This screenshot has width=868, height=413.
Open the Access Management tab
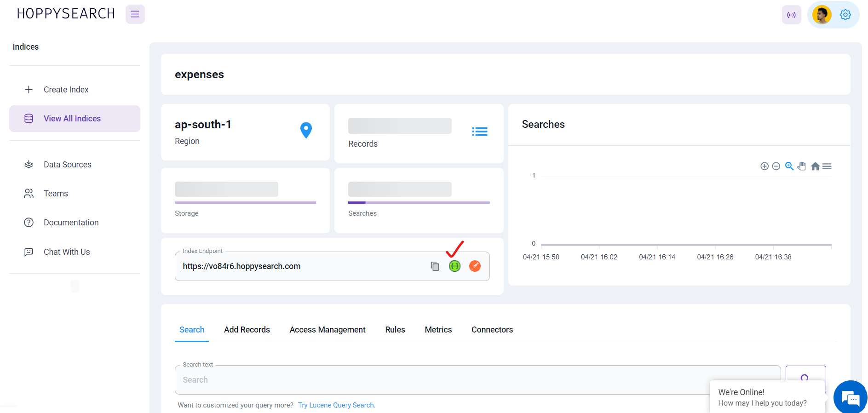click(x=328, y=330)
